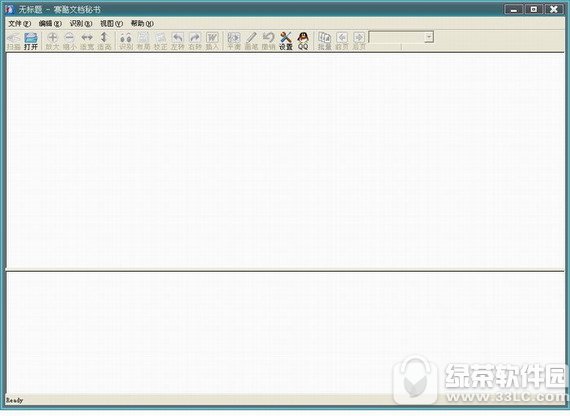Open the toolbar combo box dropdown arrow

pos(429,37)
